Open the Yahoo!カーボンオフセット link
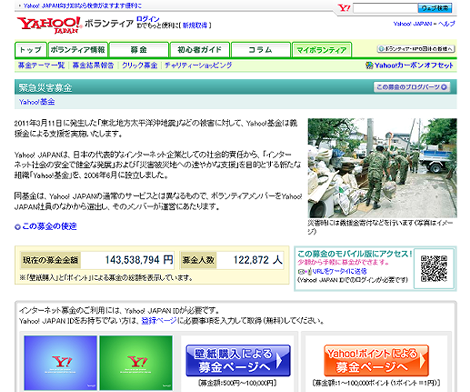 414,65
